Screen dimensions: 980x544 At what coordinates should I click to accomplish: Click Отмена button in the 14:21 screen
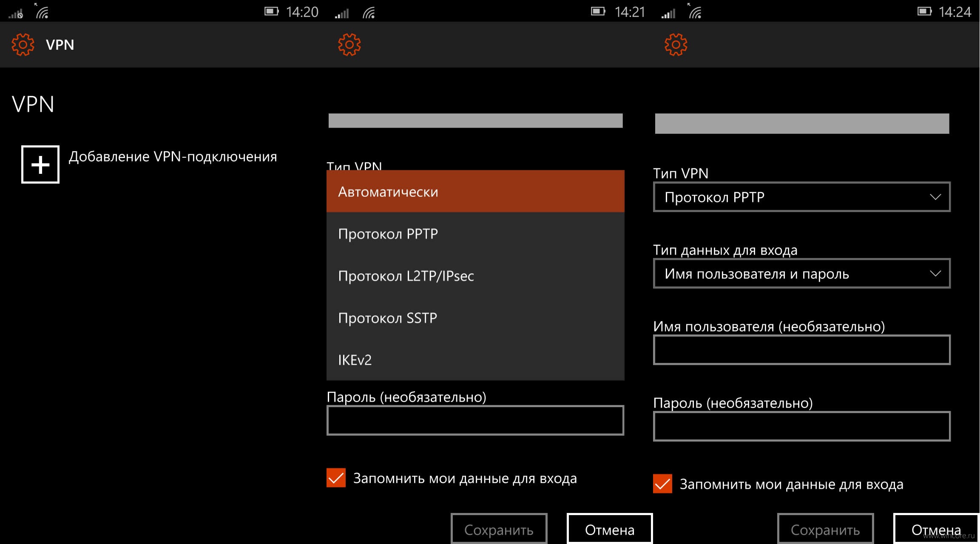(x=610, y=529)
